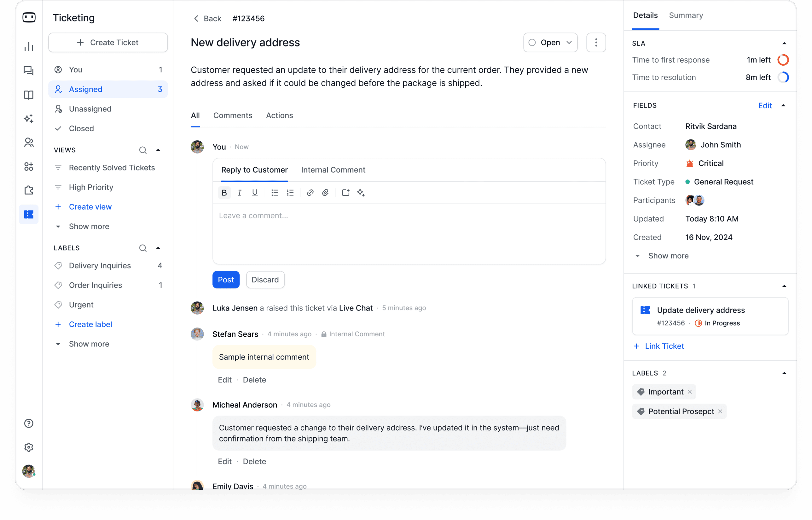Screen dimensions: 812x520
Task: Open the knowledge base book sidebar icon
Action: point(29,95)
